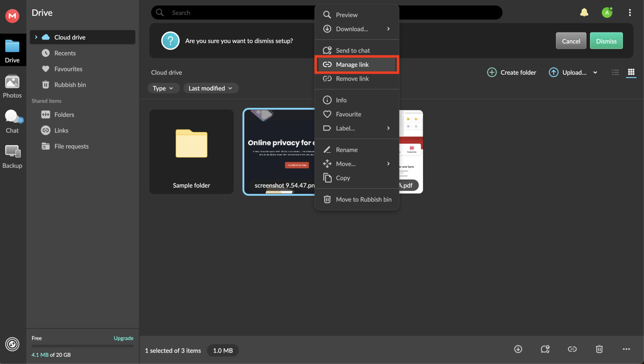The height and width of the screenshot is (364, 644).
Task: Open the Photos section in sidebar
Action: (12, 87)
